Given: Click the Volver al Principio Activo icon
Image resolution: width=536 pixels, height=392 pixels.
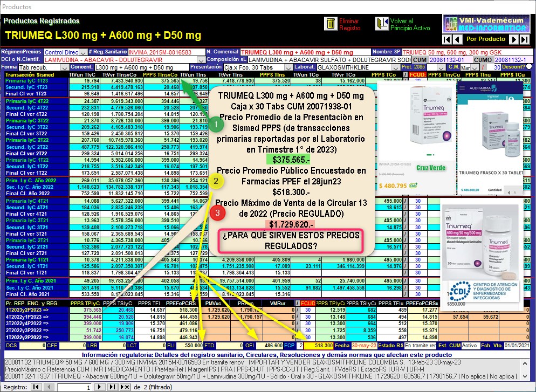Looking at the screenshot, I should click(x=382, y=24).
